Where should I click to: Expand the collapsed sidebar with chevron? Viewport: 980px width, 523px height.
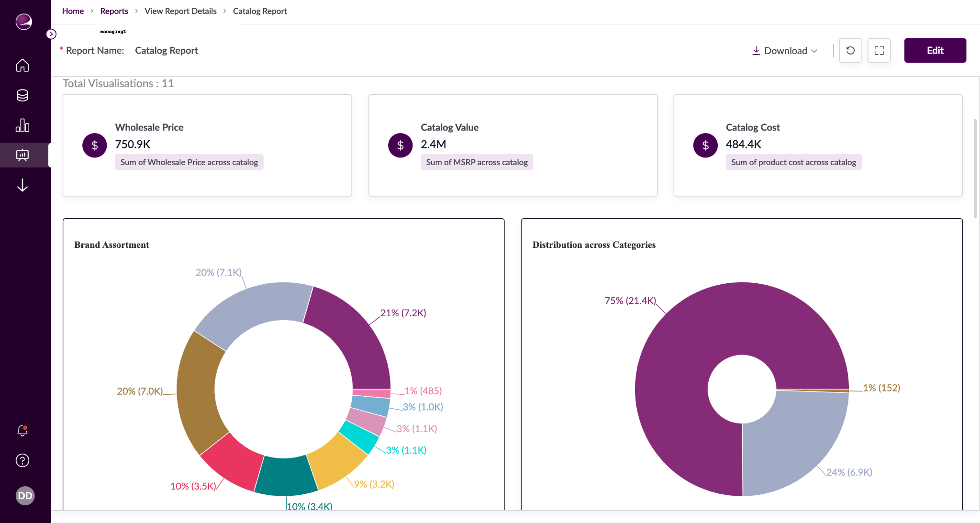coord(51,34)
